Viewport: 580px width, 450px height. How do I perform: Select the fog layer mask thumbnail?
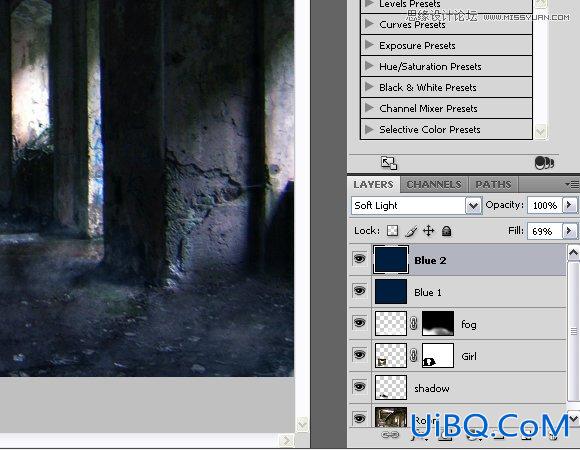point(438,324)
